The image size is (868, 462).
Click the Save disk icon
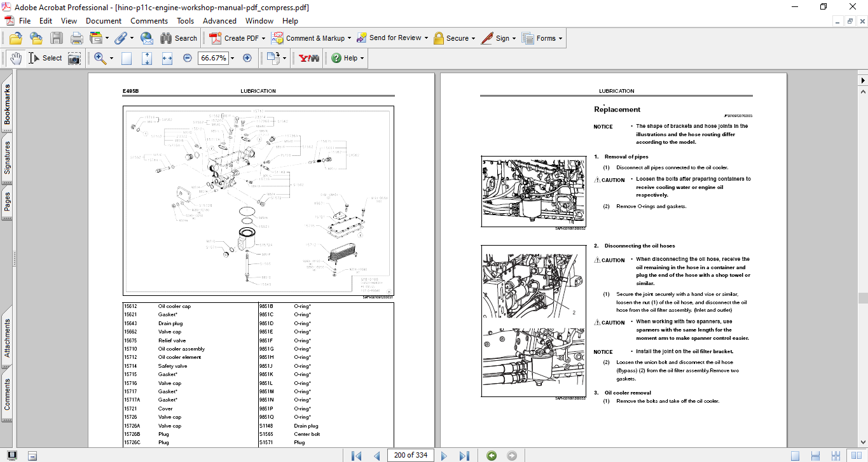click(57, 38)
